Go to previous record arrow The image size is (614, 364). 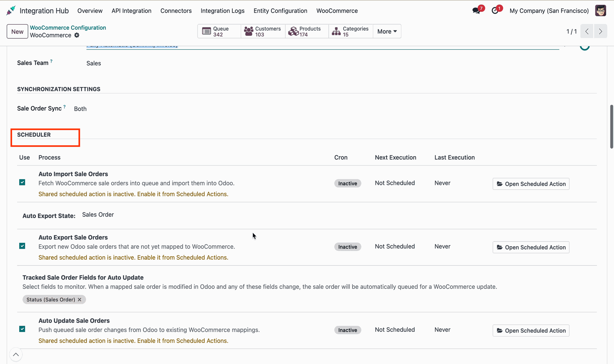tap(587, 31)
